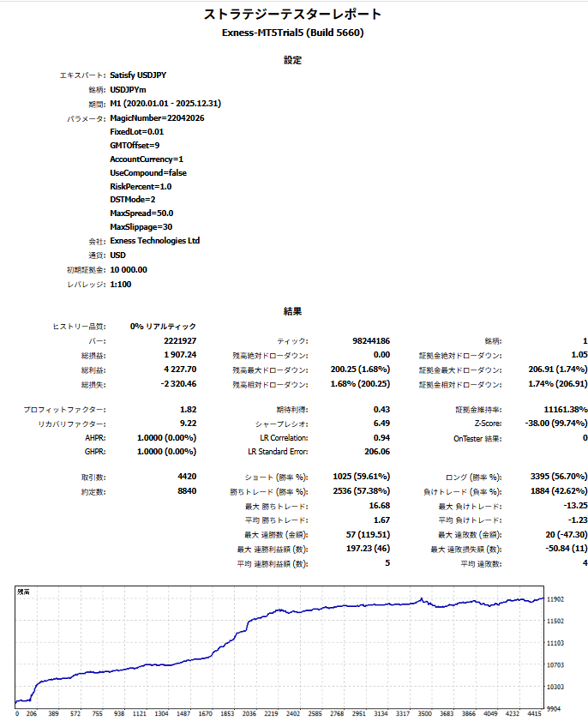Screen dimensions: 588x721
Task: Click the FixedLot=0.01 parameter line
Action: click(136, 132)
